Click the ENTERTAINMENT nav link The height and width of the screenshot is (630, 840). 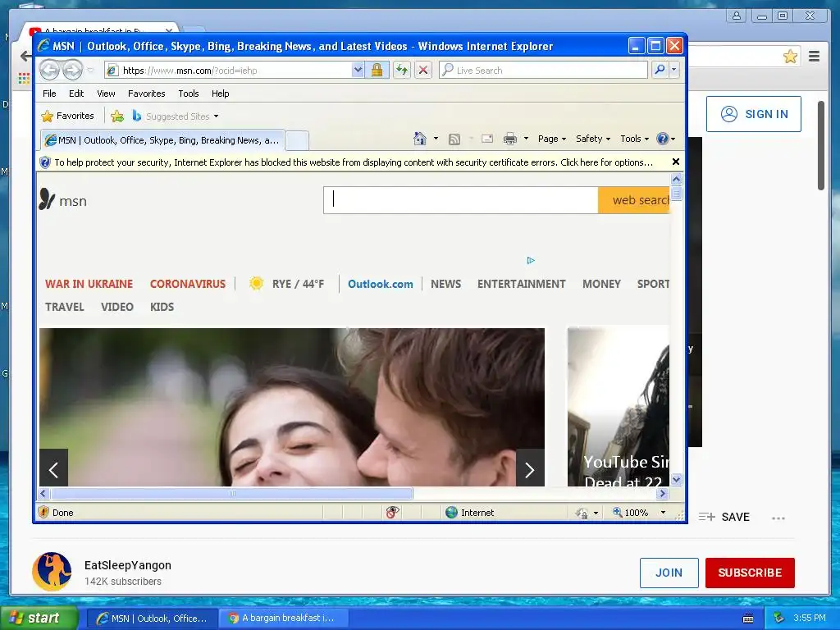[x=521, y=284]
